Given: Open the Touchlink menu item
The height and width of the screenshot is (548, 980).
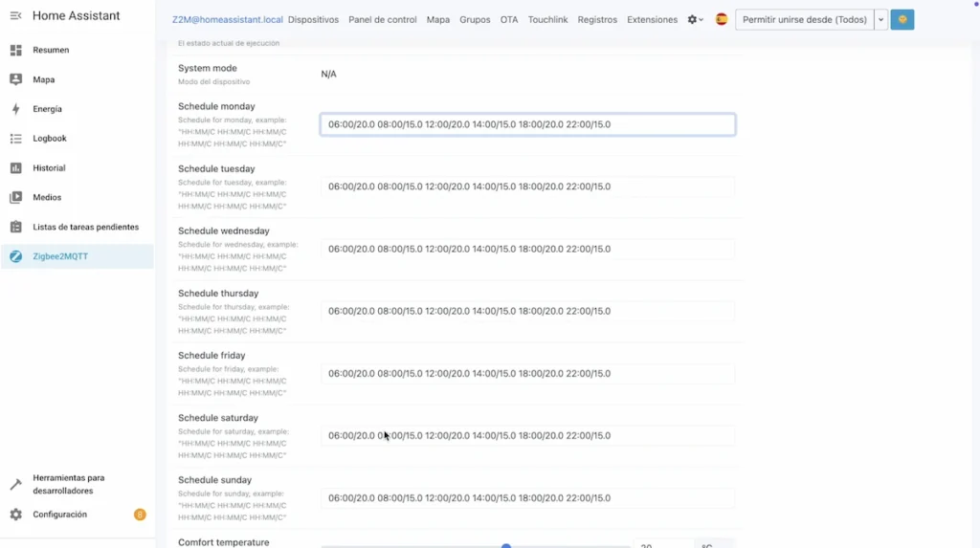Looking at the screenshot, I should pos(547,19).
